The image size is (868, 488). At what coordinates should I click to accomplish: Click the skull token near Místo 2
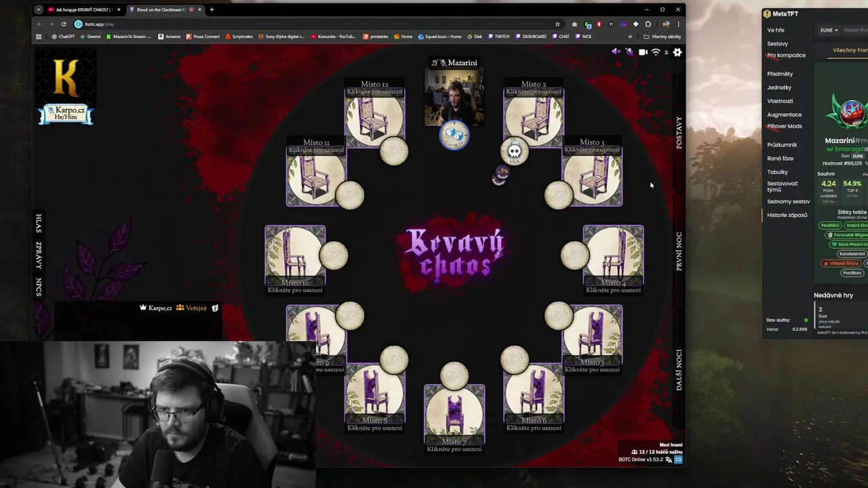[514, 152]
